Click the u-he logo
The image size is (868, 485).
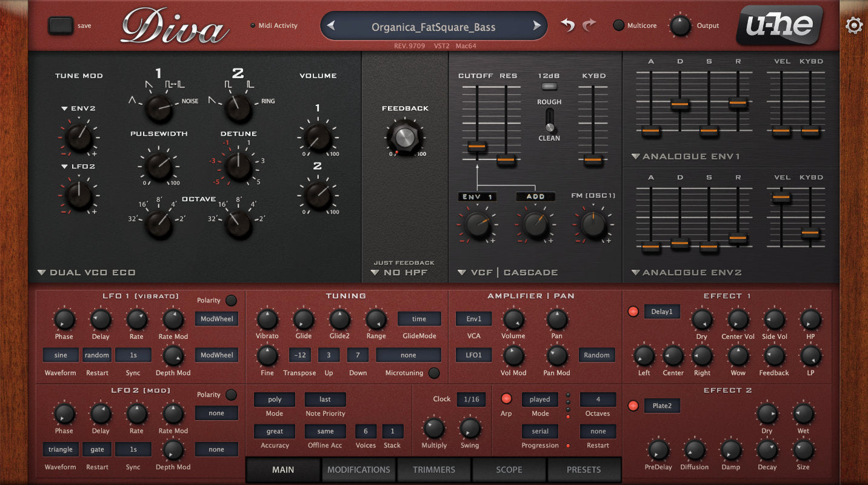[x=779, y=25]
